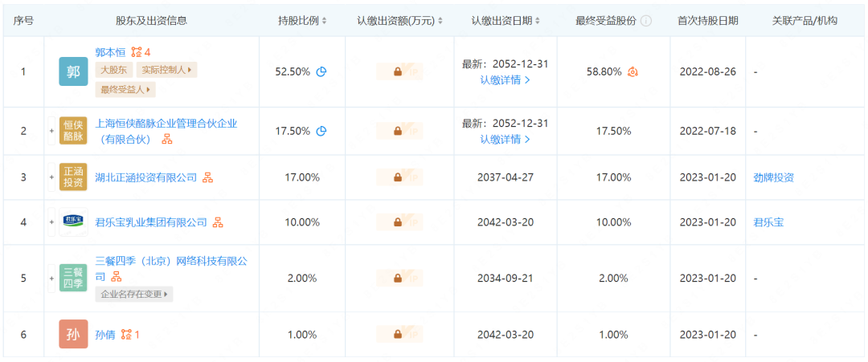Click the equity structure icon after 湖北正涵投资有限公司
This screenshot has width=868, height=362.
pyautogui.click(x=207, y=177)
